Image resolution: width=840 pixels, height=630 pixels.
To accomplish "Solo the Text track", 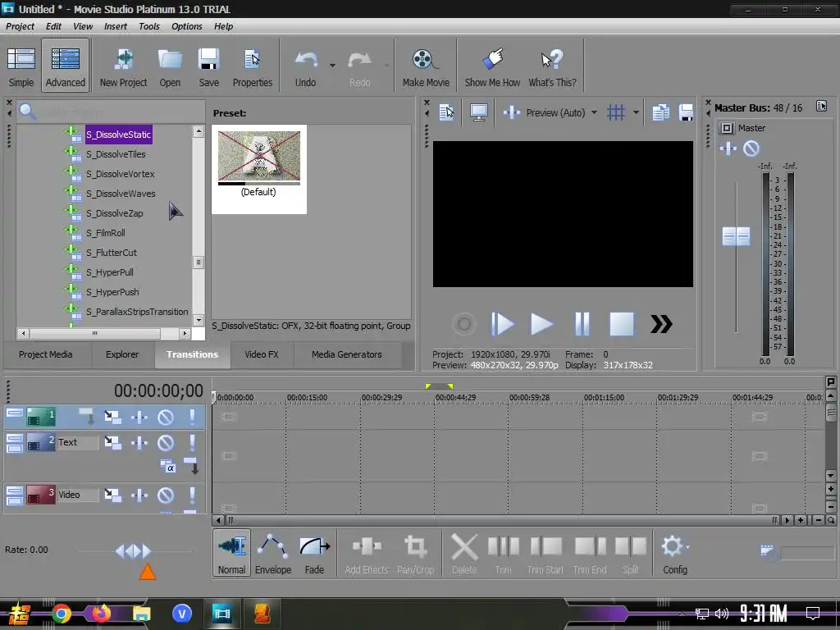I will 192,442.
